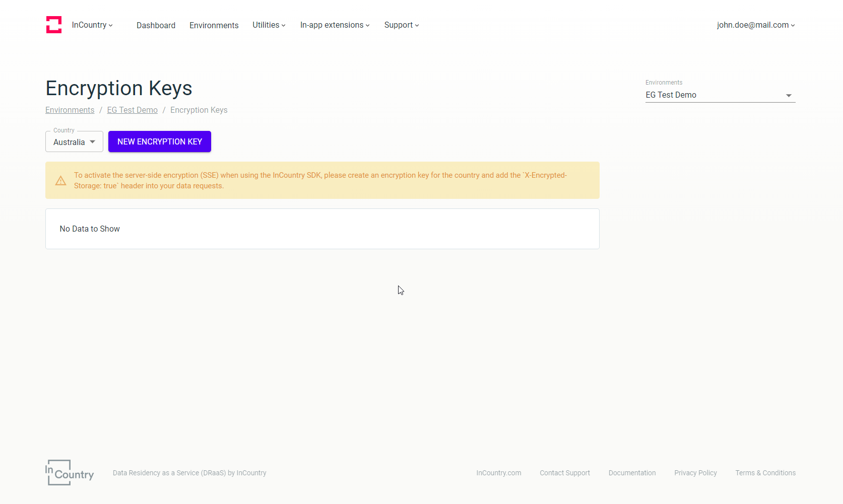
Task: Click the warning triangle icon in the banner
Action: click(x=60, y=180)
